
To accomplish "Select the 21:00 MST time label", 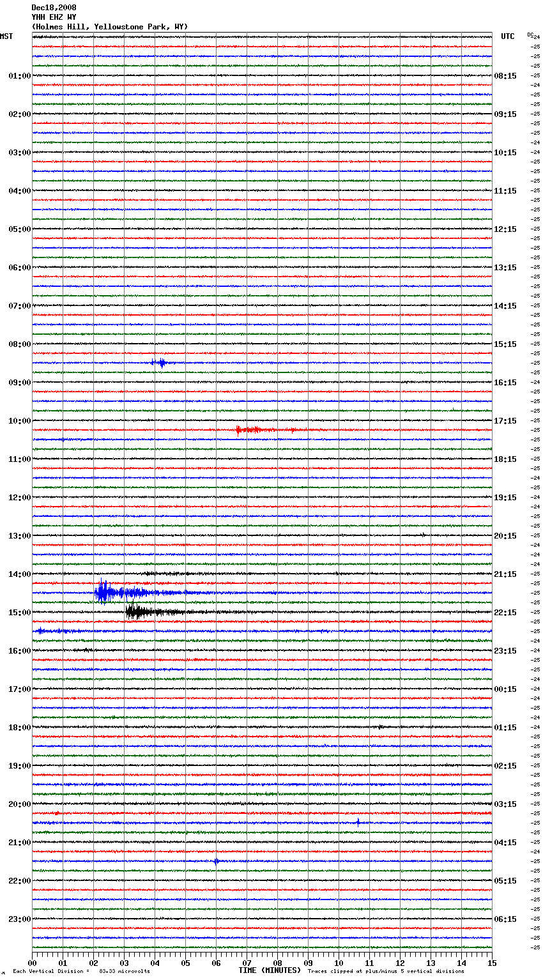I will (20, 843).
